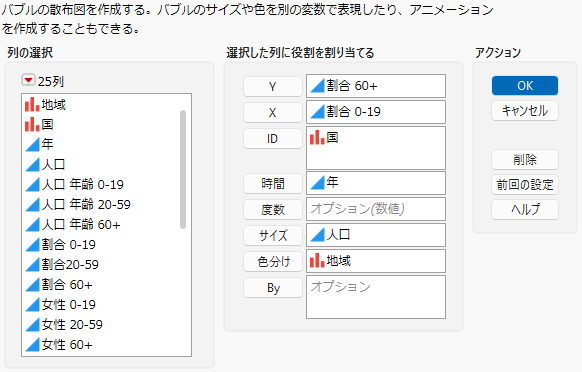Click the 色分け role button
The width and height of the screenshot is (582, 372).
pyautogui.click(x=273, y=262)
